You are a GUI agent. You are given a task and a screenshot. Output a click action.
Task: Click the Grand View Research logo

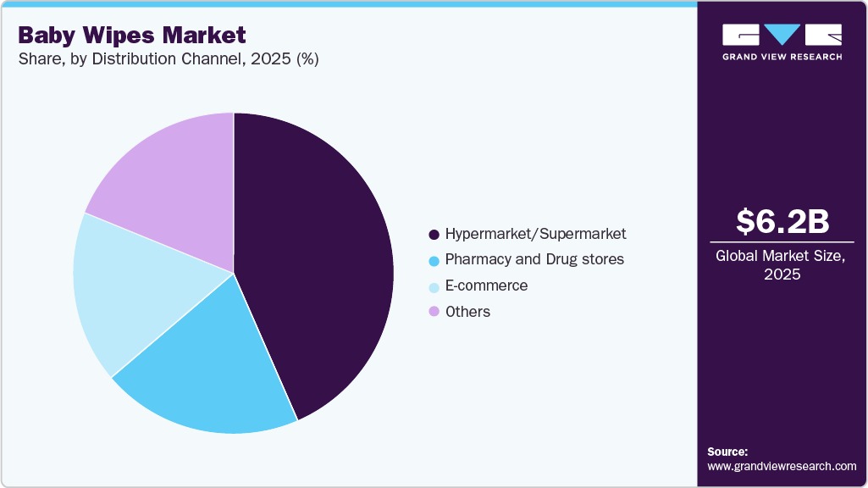tap(779, 42)
